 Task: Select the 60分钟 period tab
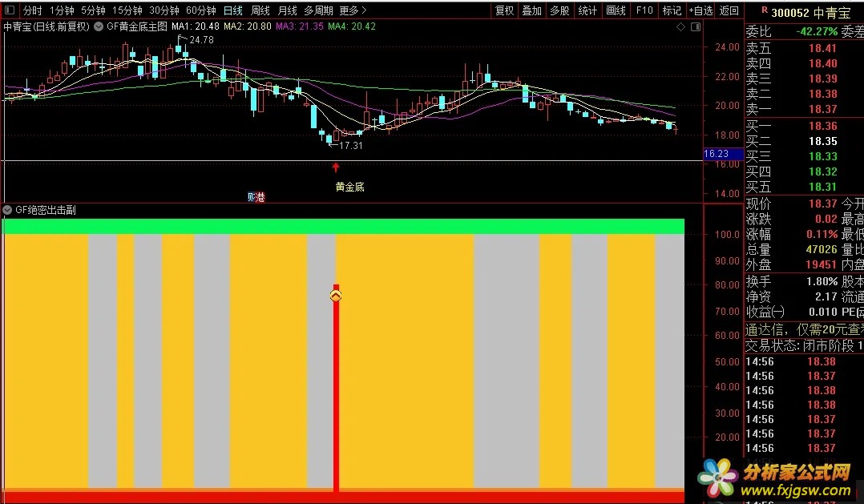pos(201,10)
